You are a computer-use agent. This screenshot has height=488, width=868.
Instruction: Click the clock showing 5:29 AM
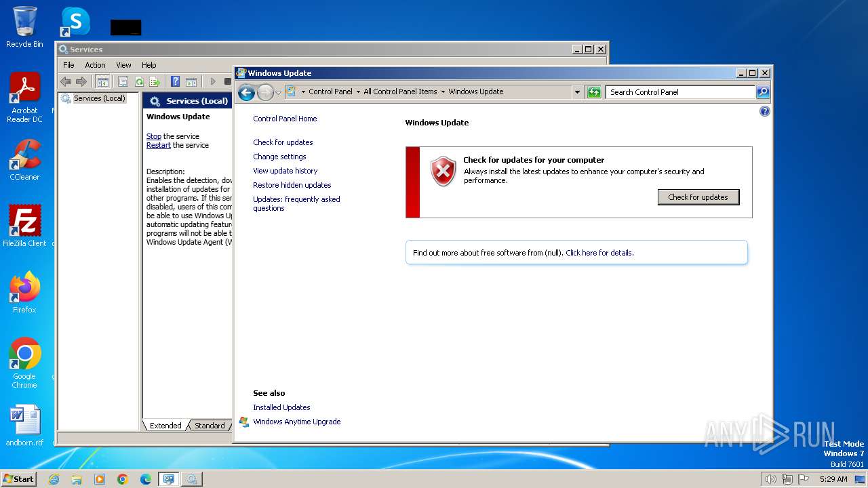coord(833,479)
